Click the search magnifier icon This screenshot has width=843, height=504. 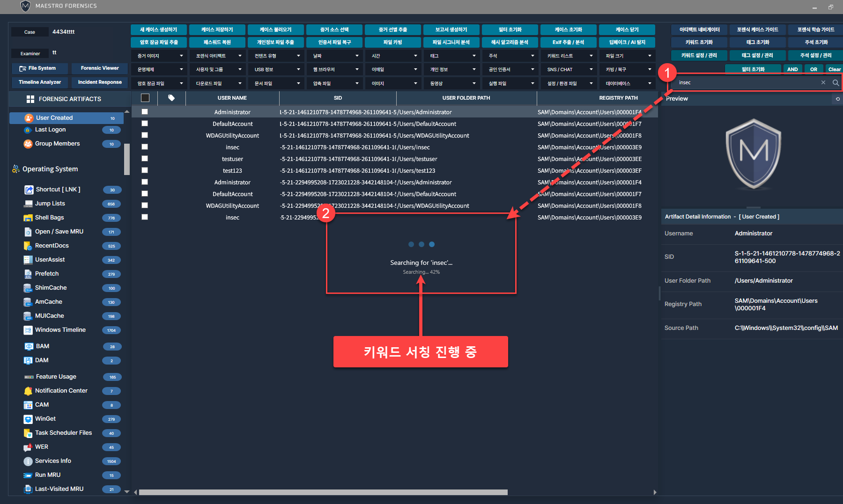coord(836,83)
